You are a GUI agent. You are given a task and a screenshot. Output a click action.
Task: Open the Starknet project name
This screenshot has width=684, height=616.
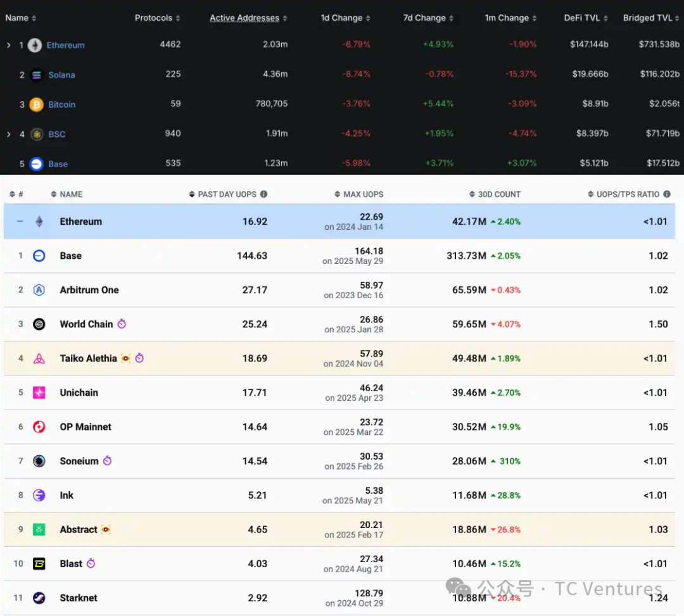pos(79,598)
